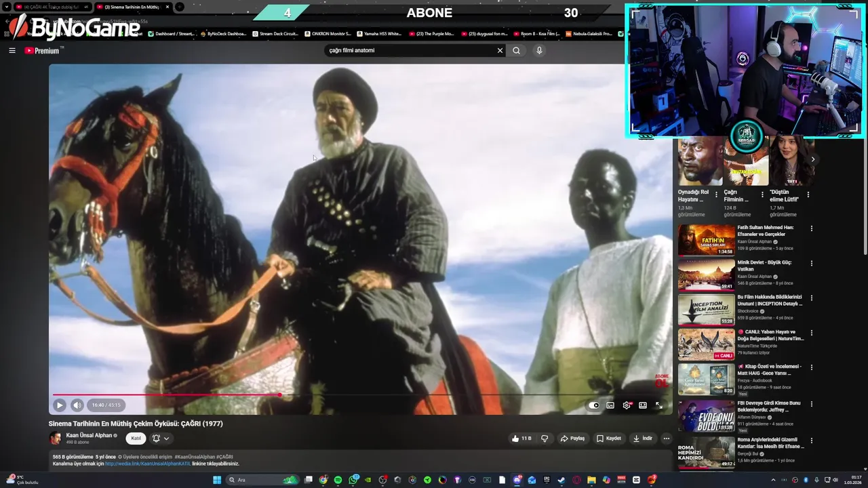Open options menu for Bu Film Hakkında video
Viewport: 868px width, 488px height.
[x=811, y=298]
